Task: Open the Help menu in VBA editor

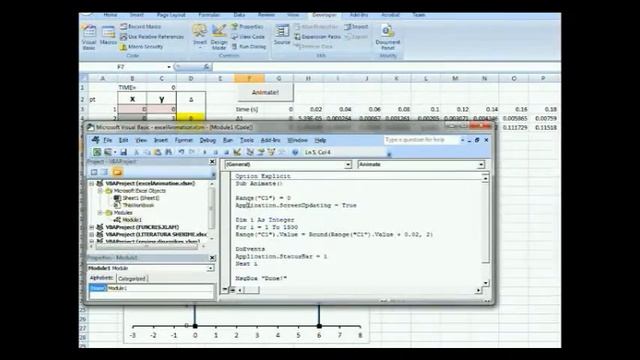Action: 320,140
